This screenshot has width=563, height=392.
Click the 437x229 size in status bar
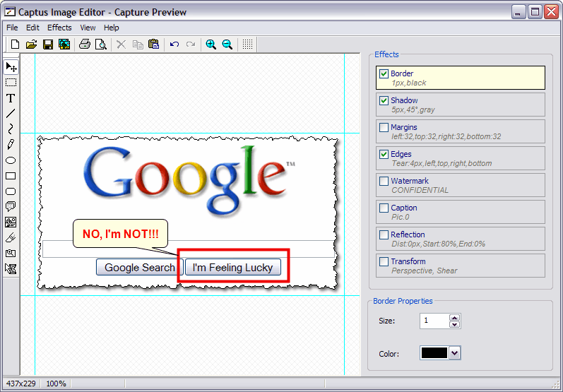21,384
